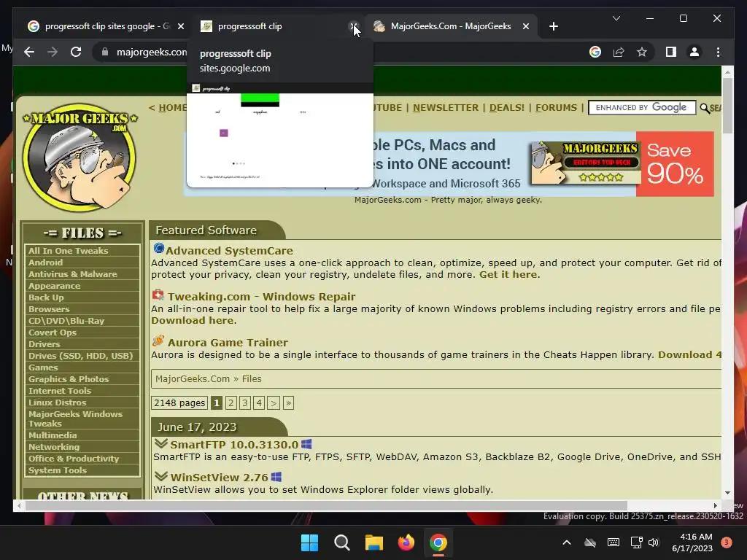Open the NEWSLETTER nav link
This screenshot has height=560, width=747.
point(446,108)
